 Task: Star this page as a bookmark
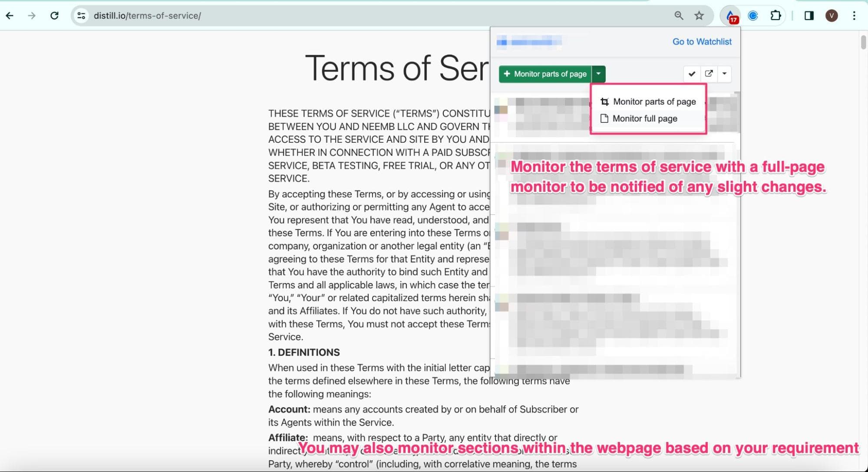pyautogui.click(x=699, y=16)
